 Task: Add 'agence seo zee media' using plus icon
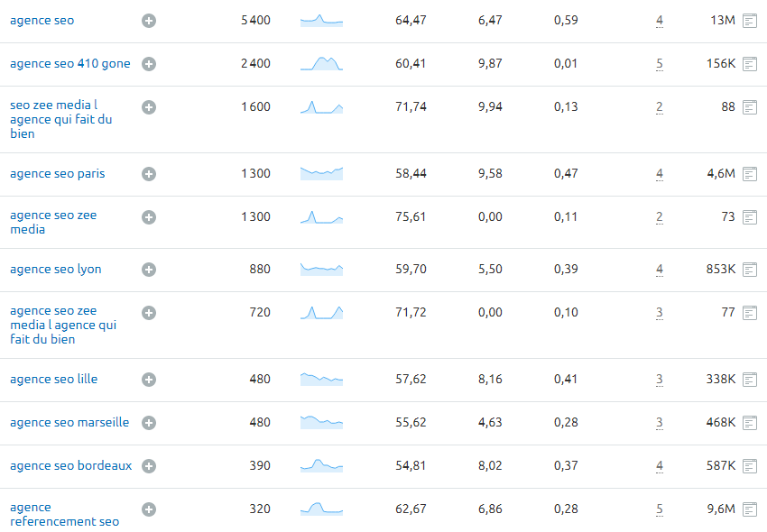tap(149, 217)
